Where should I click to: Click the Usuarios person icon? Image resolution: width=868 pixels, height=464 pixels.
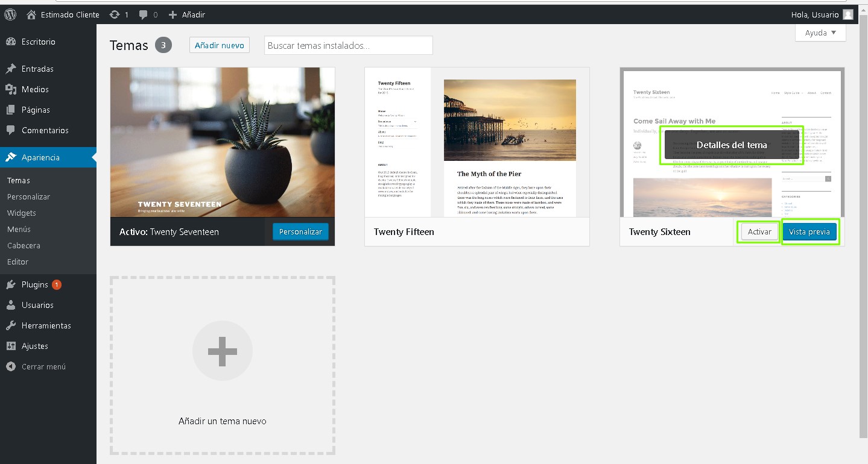click(11, 305)
